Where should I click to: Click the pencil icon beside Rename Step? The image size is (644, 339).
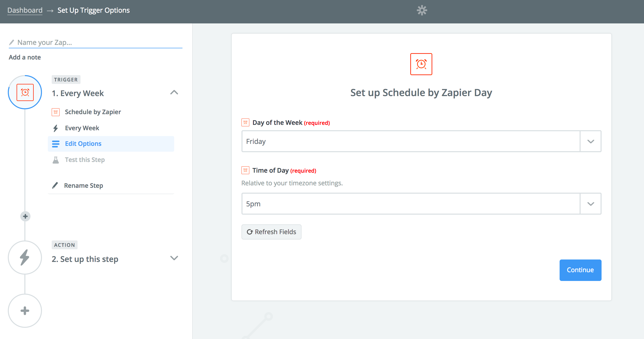tap(55, 185)
